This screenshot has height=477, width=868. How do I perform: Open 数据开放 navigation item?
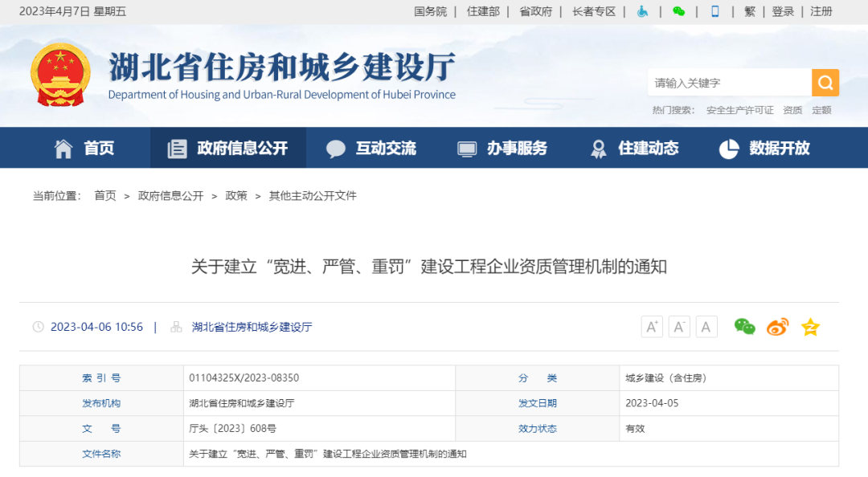coord(764,149)
